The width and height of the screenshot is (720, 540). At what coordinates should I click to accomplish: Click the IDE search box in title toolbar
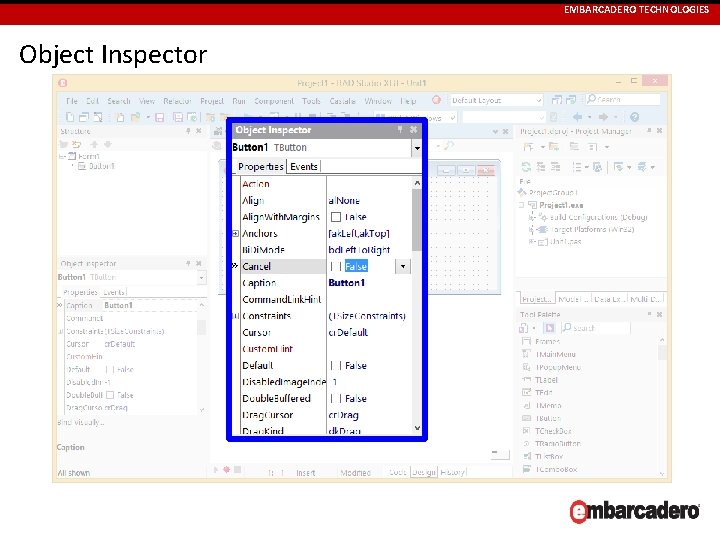[x=623, y=99]
